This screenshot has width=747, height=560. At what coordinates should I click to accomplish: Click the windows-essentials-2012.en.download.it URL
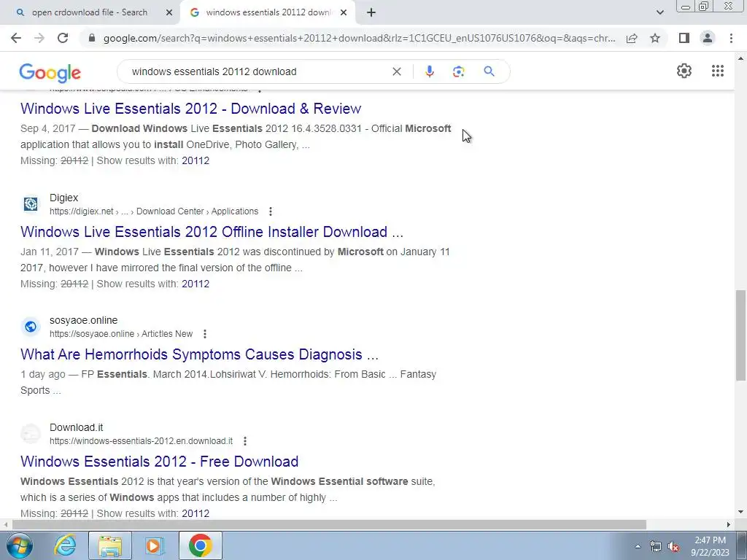(141, 441)
